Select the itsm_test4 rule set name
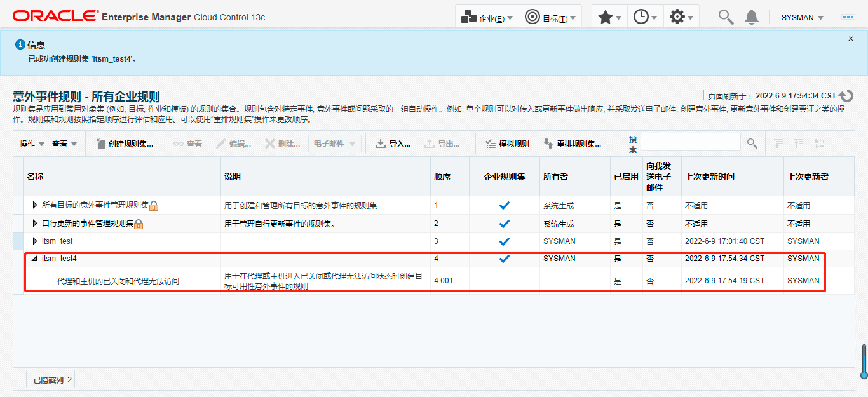The image size is (868, 397). pyautogui.click(x=59, y=259)
